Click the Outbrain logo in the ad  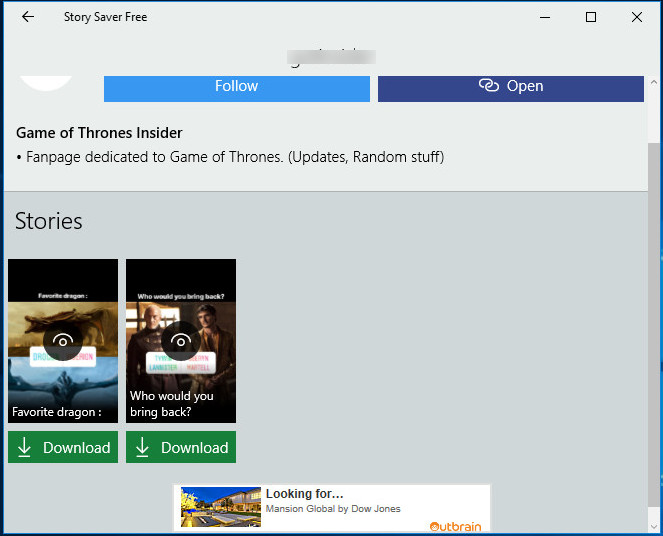point(455,526)
